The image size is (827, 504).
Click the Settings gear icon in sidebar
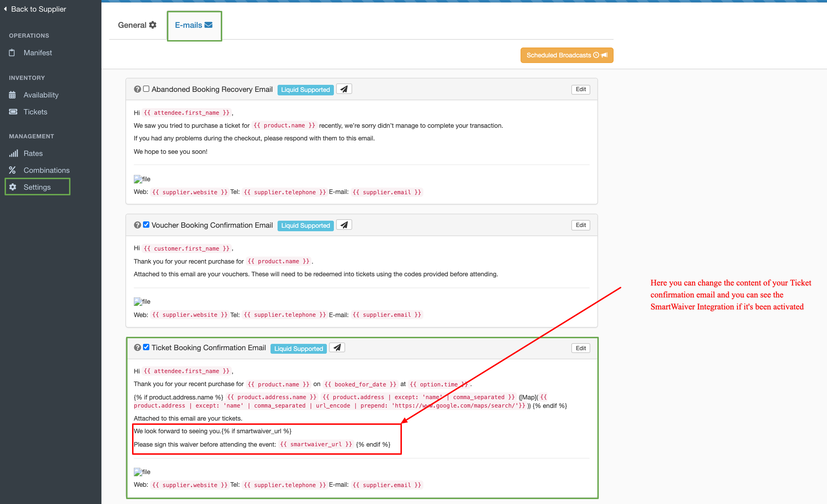(13, 187)
